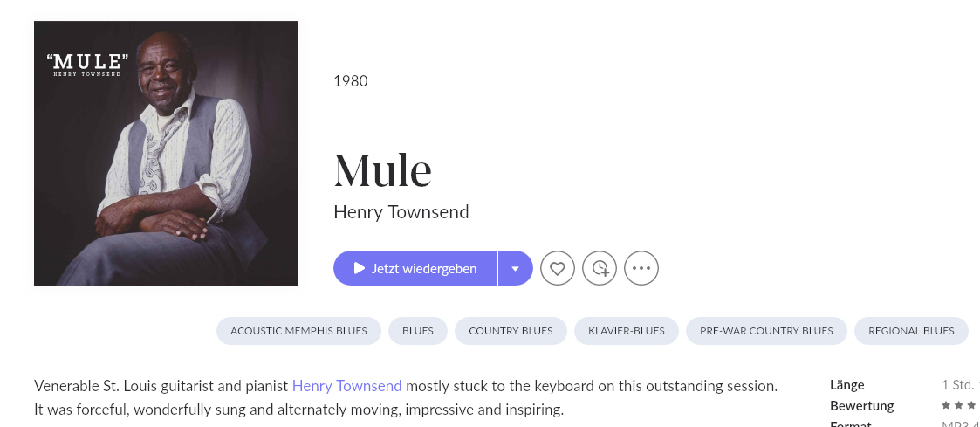Image resolution: width=980 pixels, height=427 pixels.
Task: Add album to favorites with heart icon
Action: [x=558, y=268]
